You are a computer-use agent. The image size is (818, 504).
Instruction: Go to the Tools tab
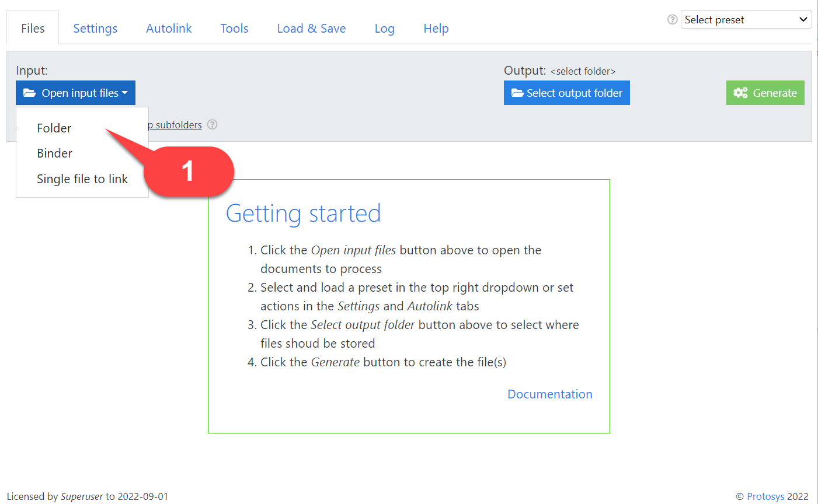click(234, 29)
